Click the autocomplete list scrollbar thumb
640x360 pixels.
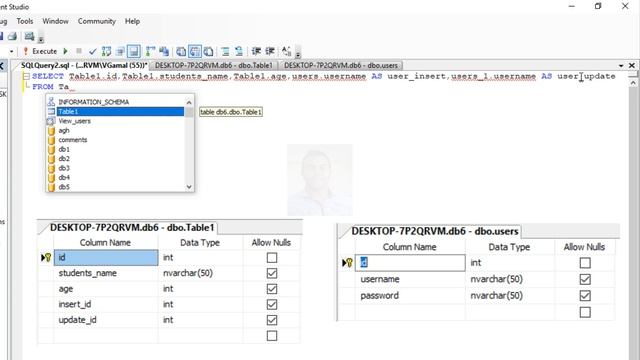pos(189,112)
